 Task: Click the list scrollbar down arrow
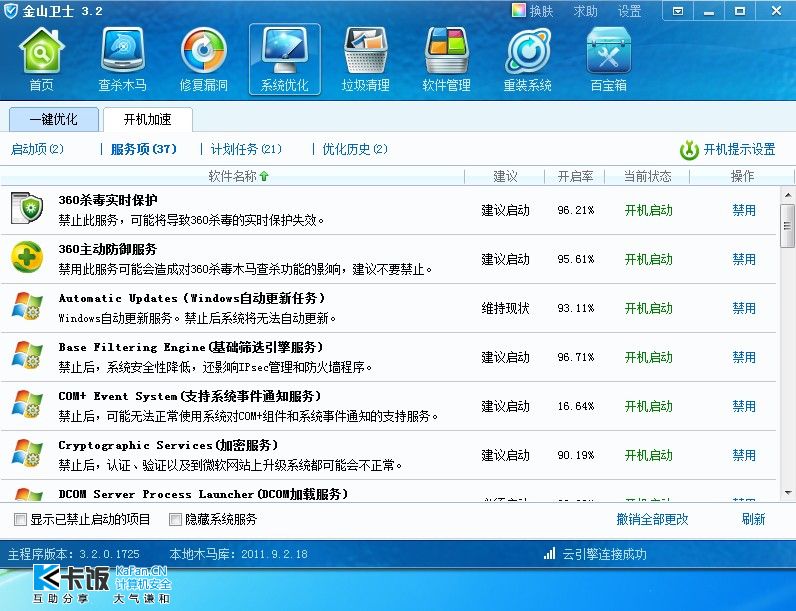[x=787, y=493]
